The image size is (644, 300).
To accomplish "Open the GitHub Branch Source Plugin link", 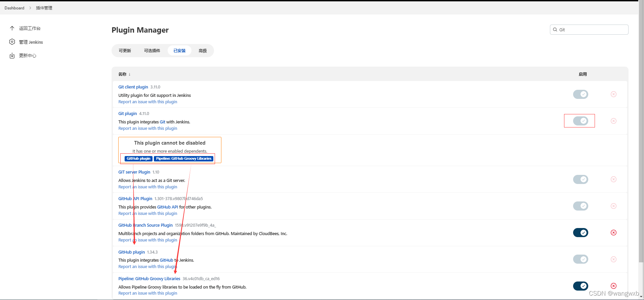I will coord(145,225).
